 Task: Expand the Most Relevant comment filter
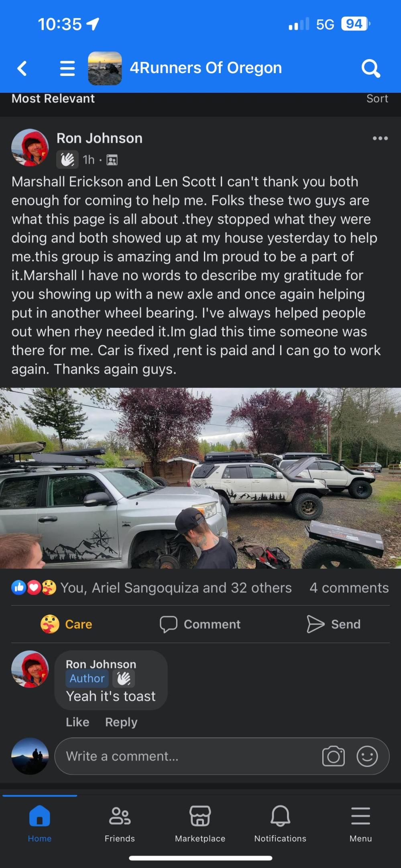point(53,98)
